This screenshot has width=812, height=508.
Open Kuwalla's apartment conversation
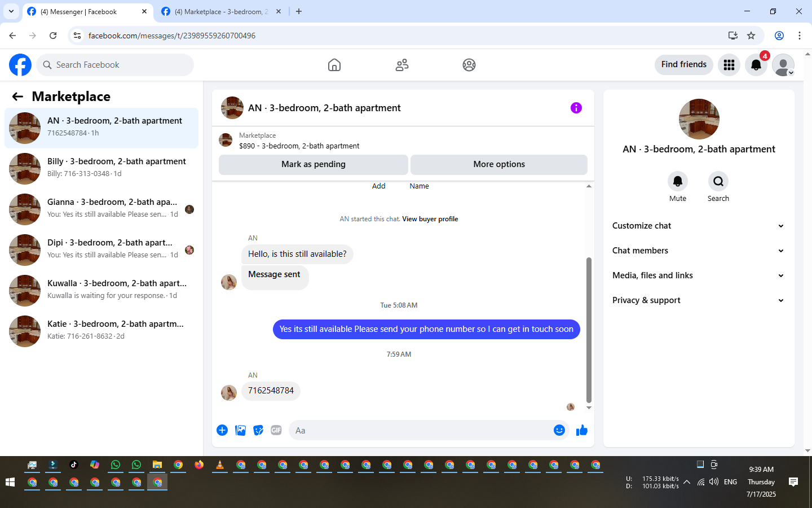tap(101, 291)
